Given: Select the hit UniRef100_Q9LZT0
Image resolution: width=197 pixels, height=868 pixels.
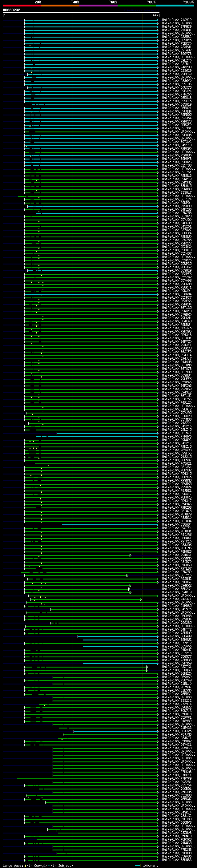Looking at the screenshot, I should 177,60.
